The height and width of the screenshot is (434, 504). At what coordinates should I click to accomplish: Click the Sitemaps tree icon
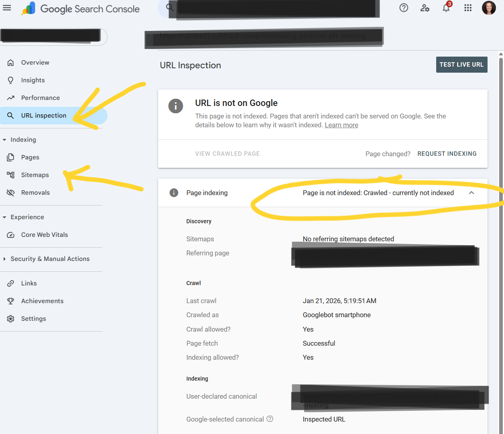click(x=11, y=175)
